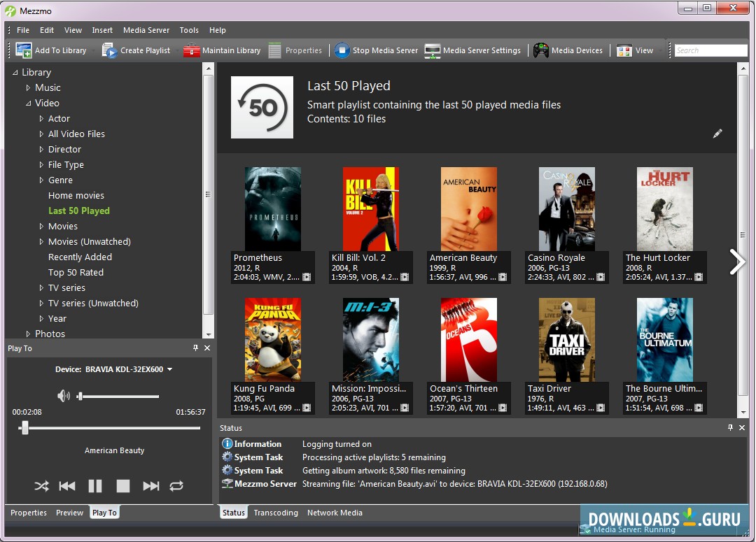Open the BRAVIA device dropdown
The width and height of the screenshot is (756, 542).
pyautogui.click(x=169, y=369)
